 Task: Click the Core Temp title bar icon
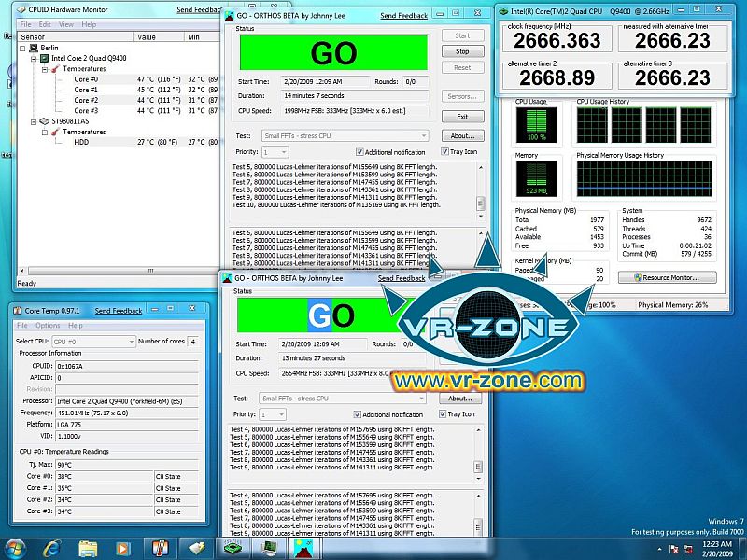pos(19,311)
